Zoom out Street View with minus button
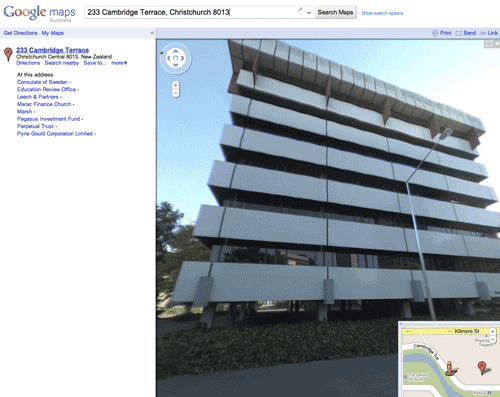 (x=176, y=93)
